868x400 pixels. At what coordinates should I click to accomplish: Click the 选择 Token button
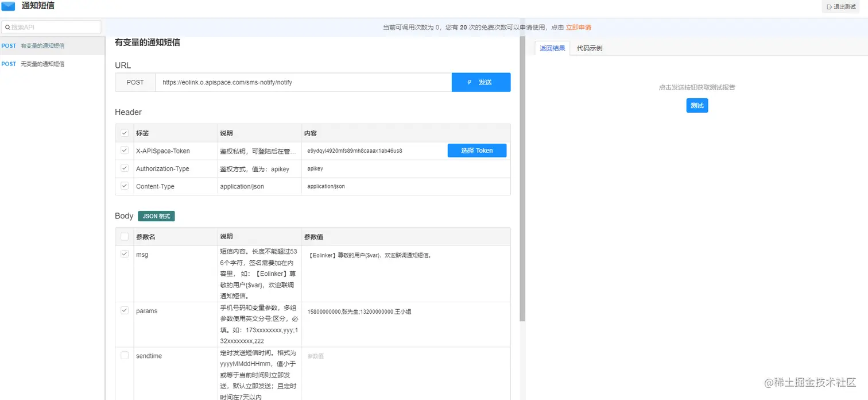click(477, 151)
